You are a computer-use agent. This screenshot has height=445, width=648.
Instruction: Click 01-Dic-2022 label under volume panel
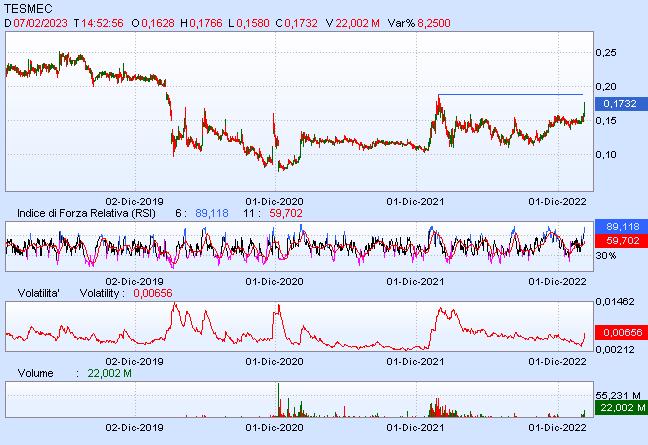click(x=557, y=427)
